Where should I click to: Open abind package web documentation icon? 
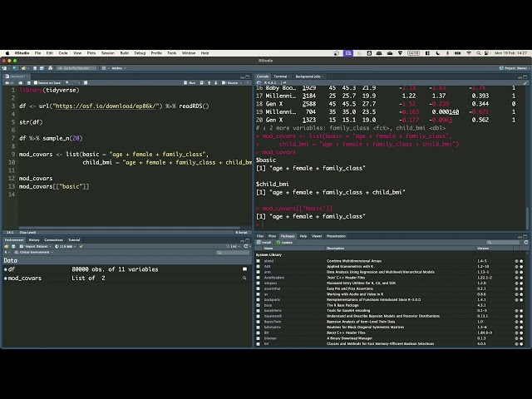[516, 261]
